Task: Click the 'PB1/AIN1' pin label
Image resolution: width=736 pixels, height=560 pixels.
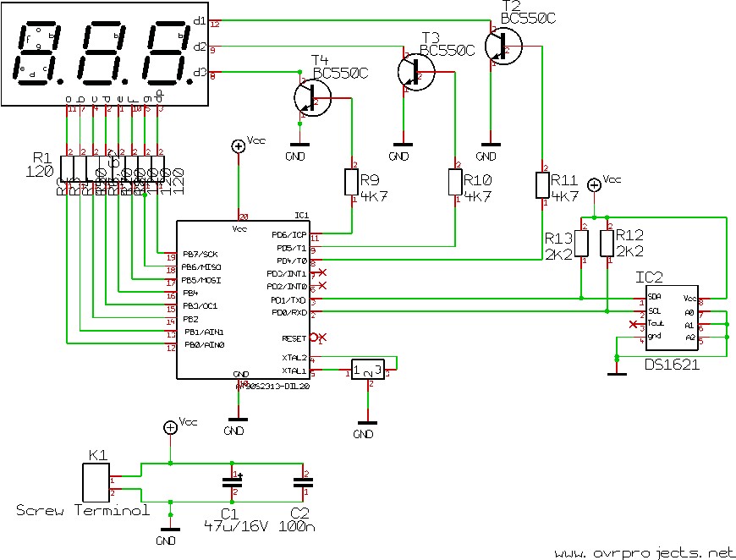Action: click(204, 332)
